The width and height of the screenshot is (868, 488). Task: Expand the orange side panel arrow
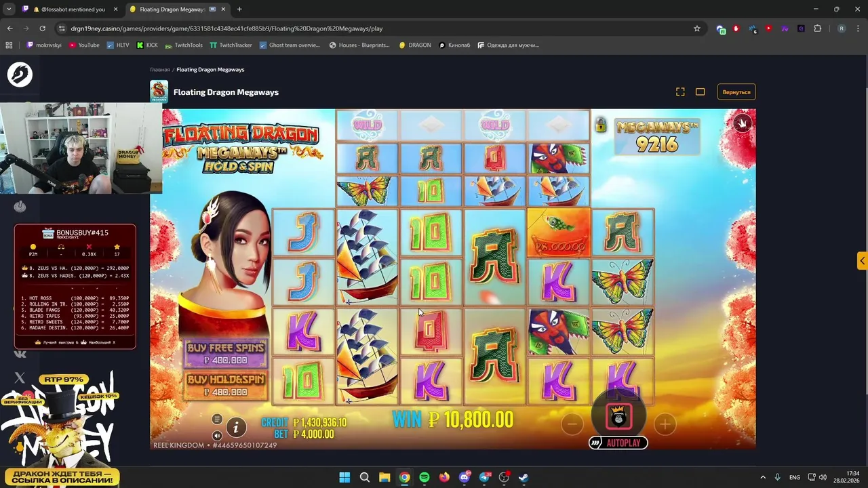863,260
